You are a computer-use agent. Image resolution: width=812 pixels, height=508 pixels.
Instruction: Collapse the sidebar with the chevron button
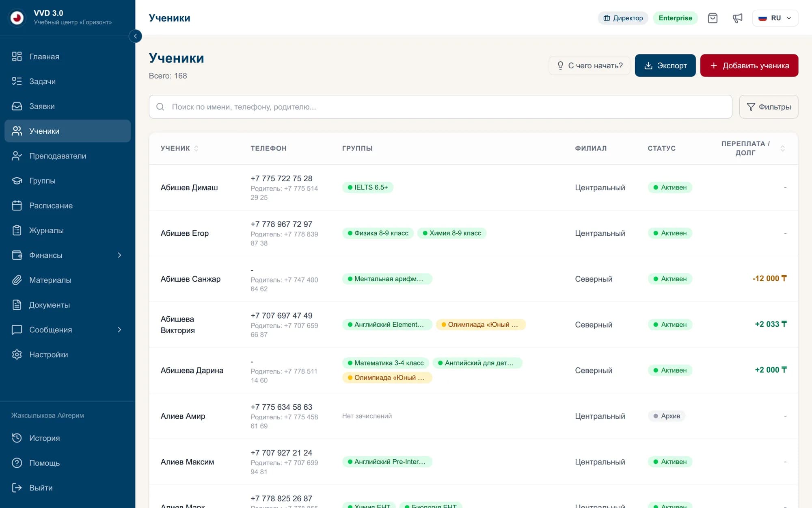point(135,36)
